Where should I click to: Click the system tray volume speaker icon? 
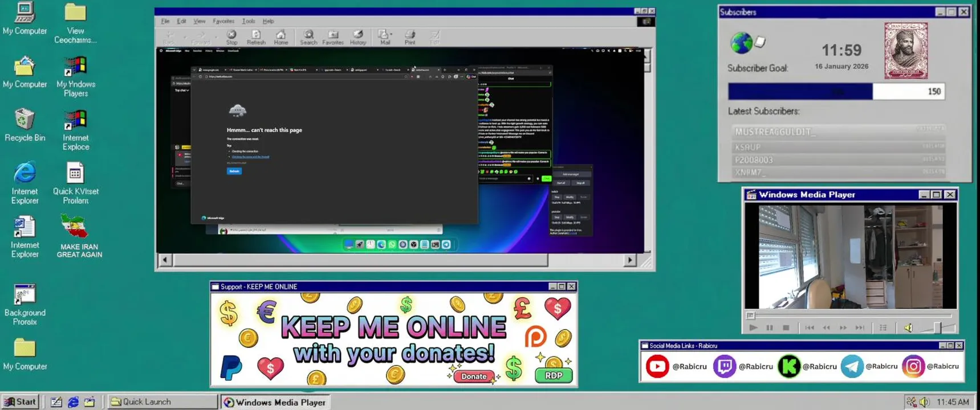(924, 402)
